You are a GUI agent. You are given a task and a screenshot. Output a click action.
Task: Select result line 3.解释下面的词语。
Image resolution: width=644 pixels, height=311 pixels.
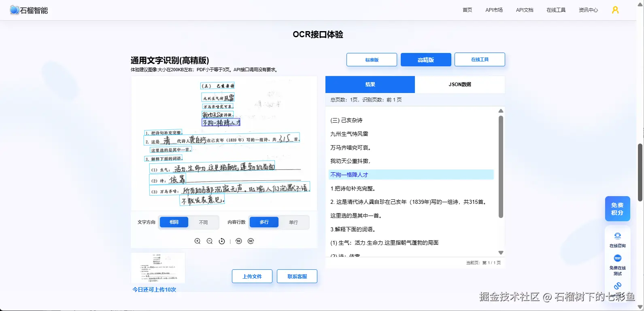(x=411, y=229)
